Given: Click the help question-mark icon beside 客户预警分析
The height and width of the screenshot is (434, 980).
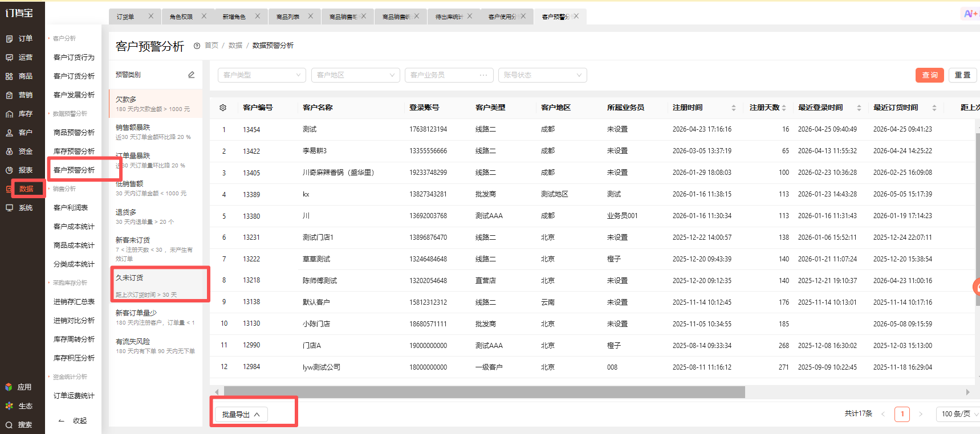Looking at the screenshot, I should (197, 46).
